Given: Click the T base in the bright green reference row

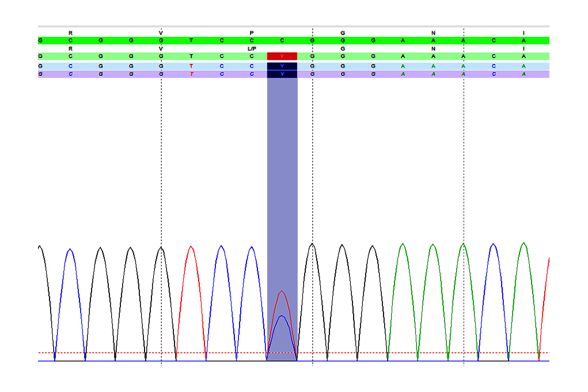Looking at the screenshot, I should [191, 41].
